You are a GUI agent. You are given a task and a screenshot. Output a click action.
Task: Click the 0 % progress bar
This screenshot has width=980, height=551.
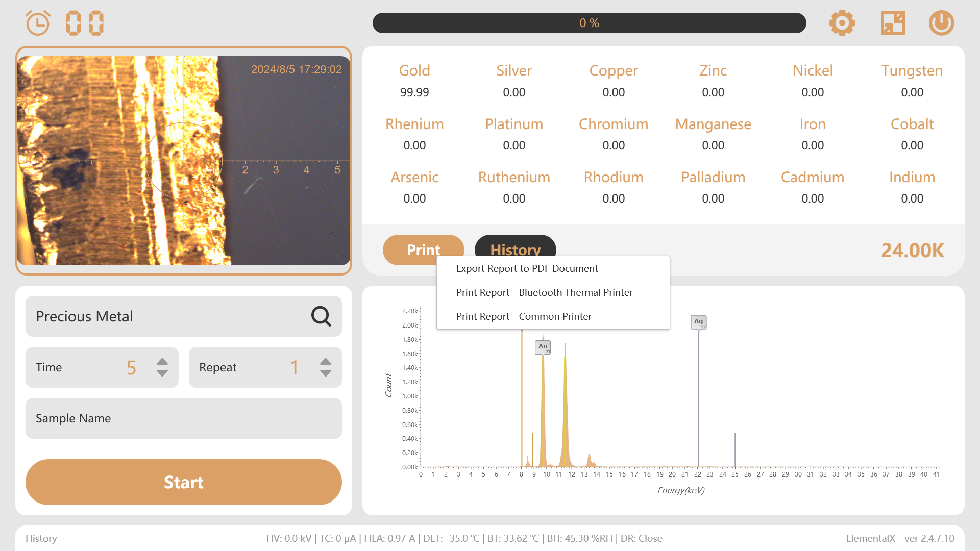[x=589, y=23]
